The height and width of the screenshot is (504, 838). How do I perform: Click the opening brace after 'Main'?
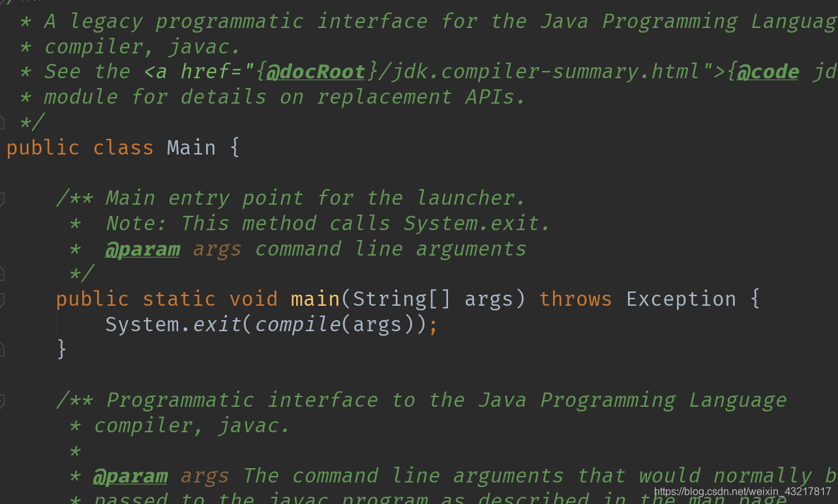click(x=235, y=147)
